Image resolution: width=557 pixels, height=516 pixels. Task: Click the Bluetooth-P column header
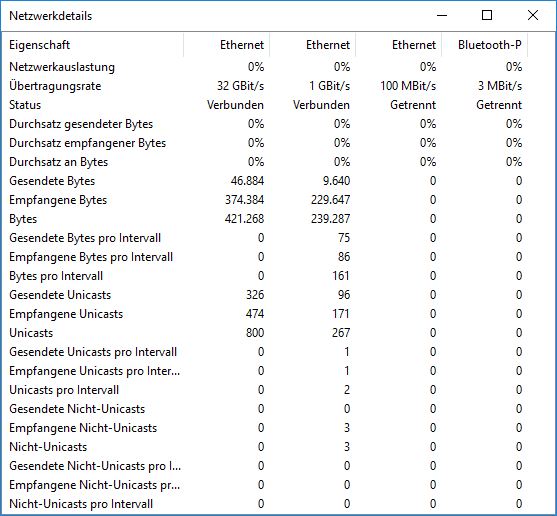tap(485, 45)
